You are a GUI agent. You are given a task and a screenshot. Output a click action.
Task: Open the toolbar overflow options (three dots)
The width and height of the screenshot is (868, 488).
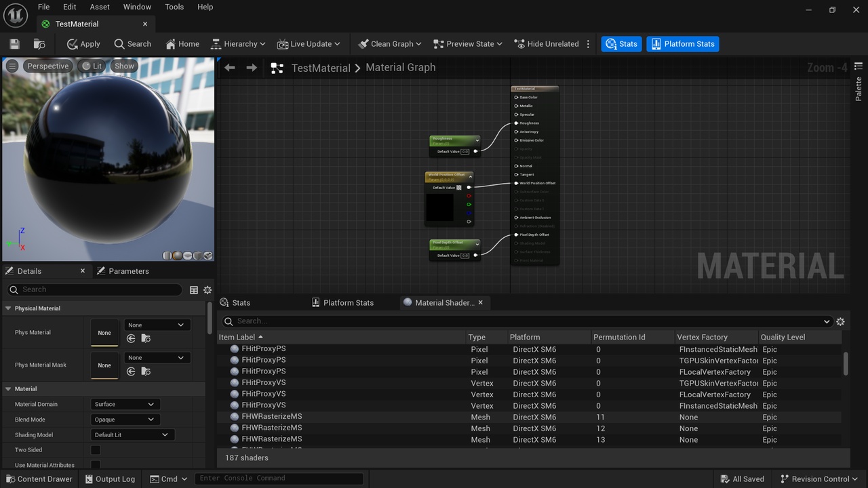pos(588,44)
